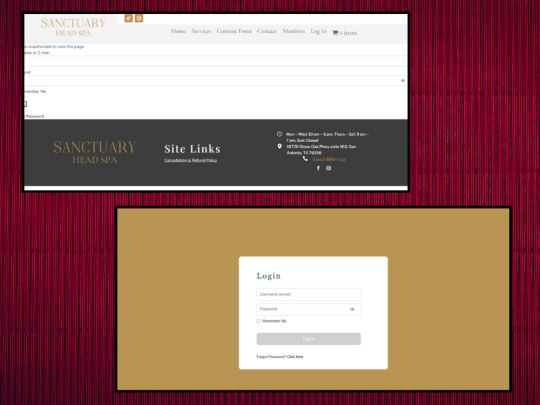Click the phone icon in the footer
Image resolution: width=540 pixels, height=405 pixels.
point(305,158)
